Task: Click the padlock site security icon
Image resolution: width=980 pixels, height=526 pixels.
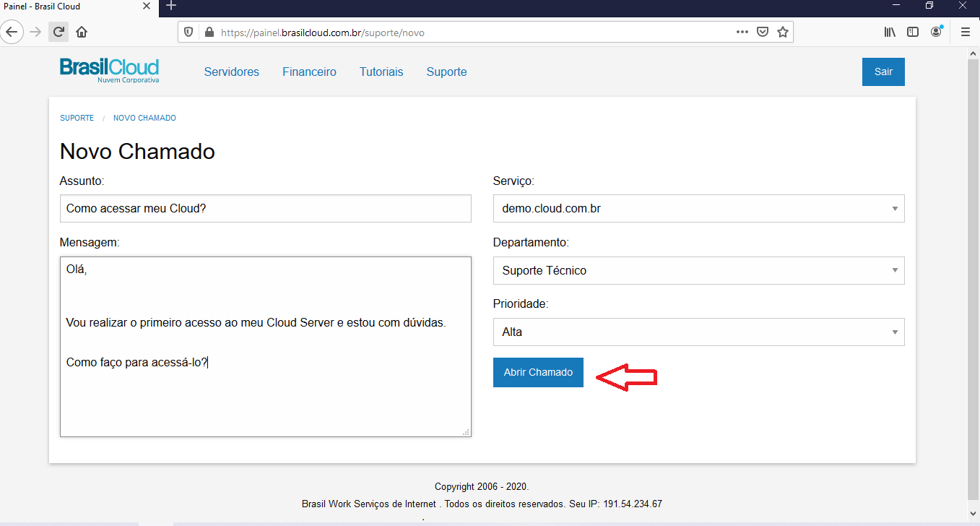Action: tap(209, 33)
